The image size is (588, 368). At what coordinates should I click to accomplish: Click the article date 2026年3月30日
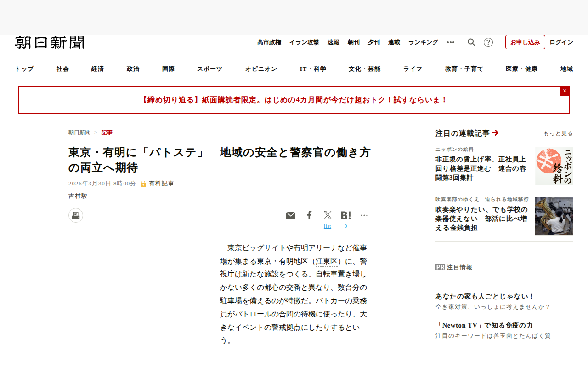[x=102, y=184]
